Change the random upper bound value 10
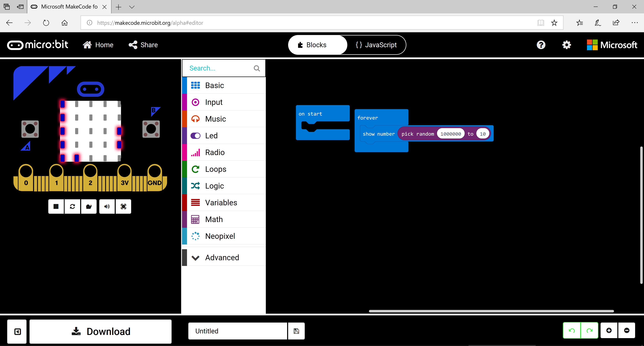The width and height of the screenshot is (644, 346). [482, 133]
